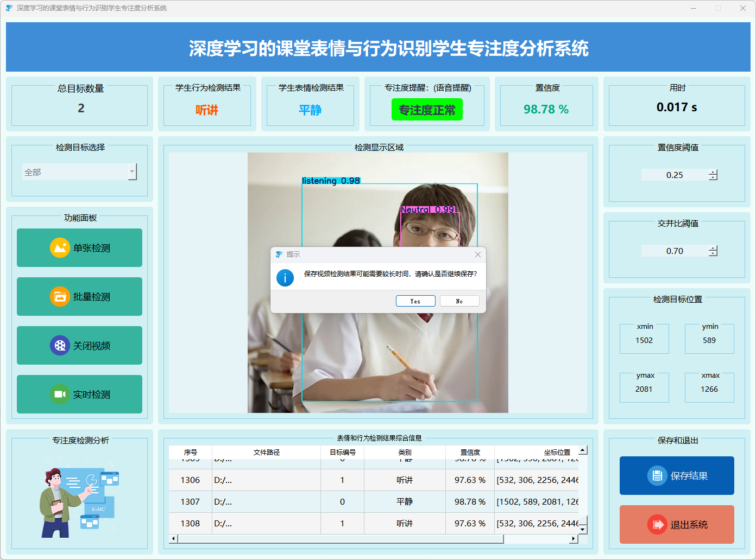This screenshot has width=756, height=560.
Task: Click the folder icon on 批量检测 button
Action: (x=60, y=297)
